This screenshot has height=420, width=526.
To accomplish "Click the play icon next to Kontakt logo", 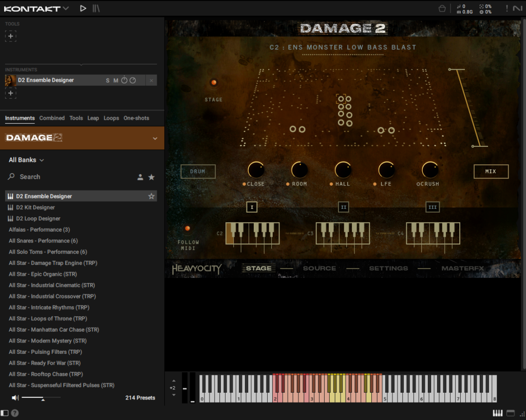I will coord(83,8).
